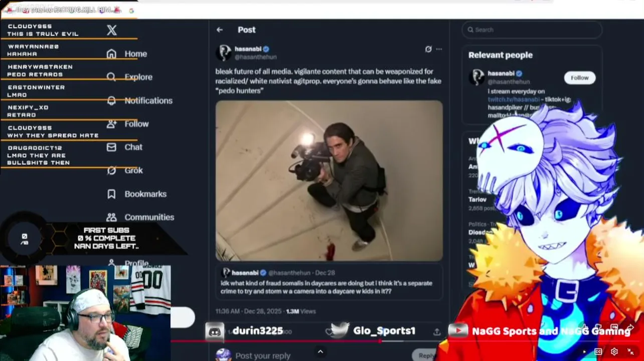Open the Tarlov trending topic

pyautogui.click(x=477, y=199)
